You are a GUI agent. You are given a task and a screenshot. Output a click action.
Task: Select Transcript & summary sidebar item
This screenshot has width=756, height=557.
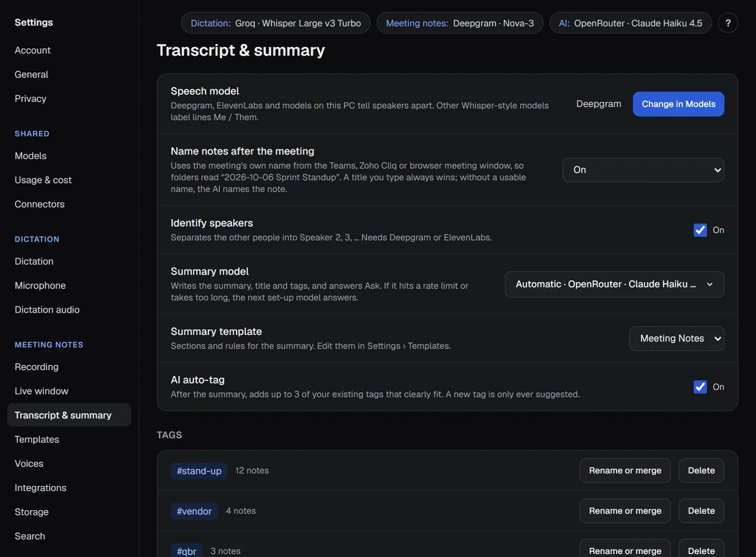click(69, 416)
